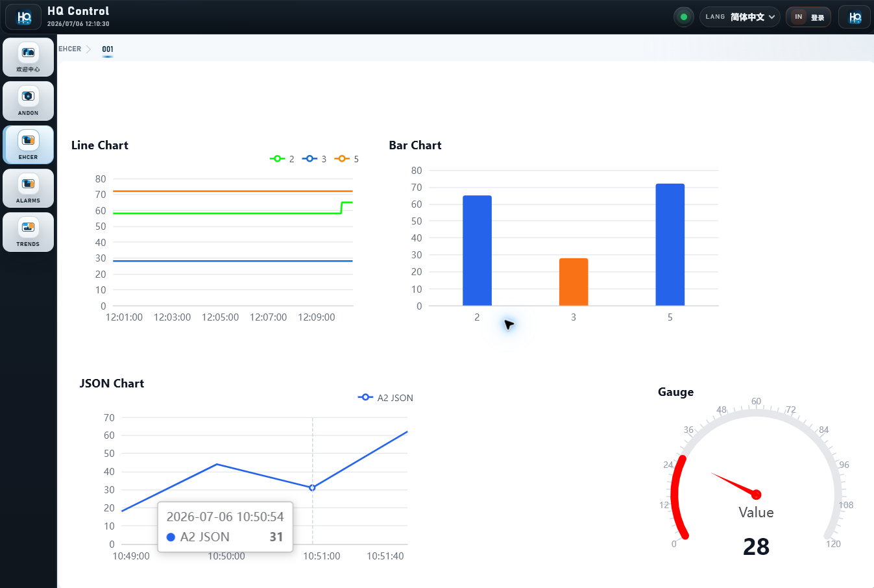Open the TRENDS sidebar icon
The height and width of the screenshot is (588, 874).
[x=28, y=232]
